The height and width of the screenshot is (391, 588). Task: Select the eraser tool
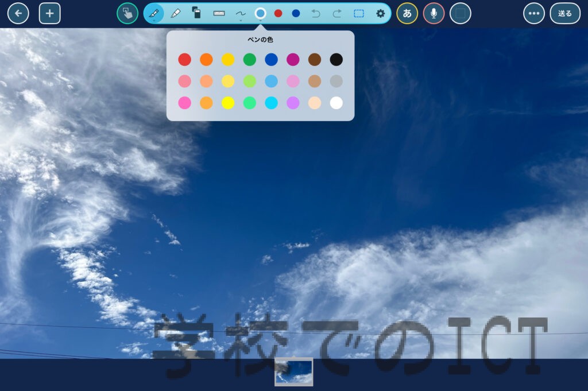pyautogui.click(x=196, y=13)
